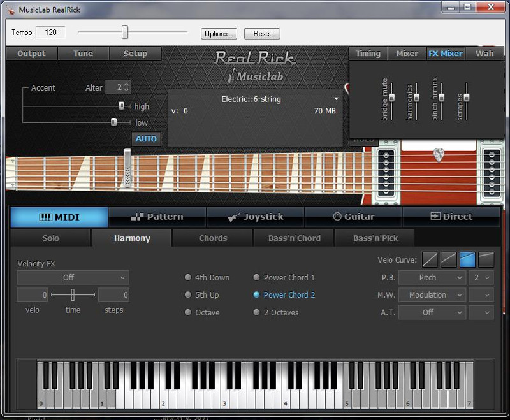510x420 pixels.
Task: Click the Accent high slider handle
Action: pos(121,106)
